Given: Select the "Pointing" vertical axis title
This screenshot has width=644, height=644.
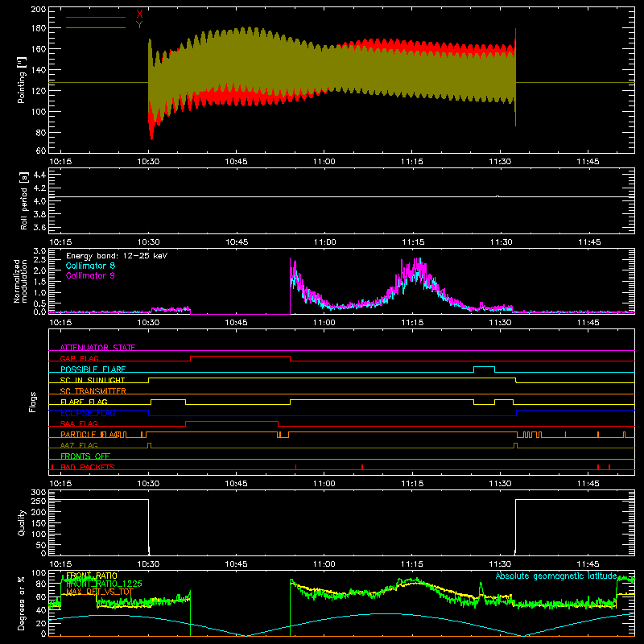Looking at the screenshot, I should 22,80.
